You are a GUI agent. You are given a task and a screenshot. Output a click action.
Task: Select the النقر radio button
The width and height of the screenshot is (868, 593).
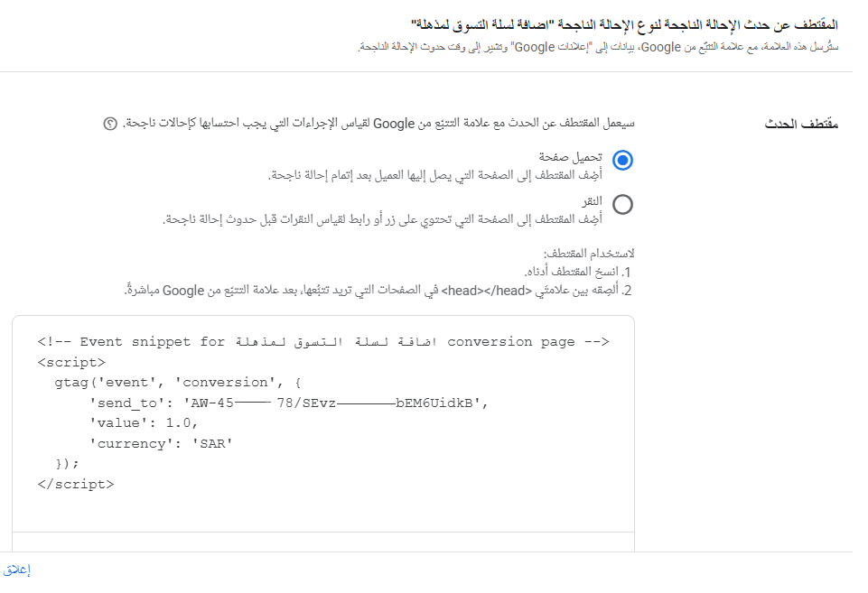(622, 204)
